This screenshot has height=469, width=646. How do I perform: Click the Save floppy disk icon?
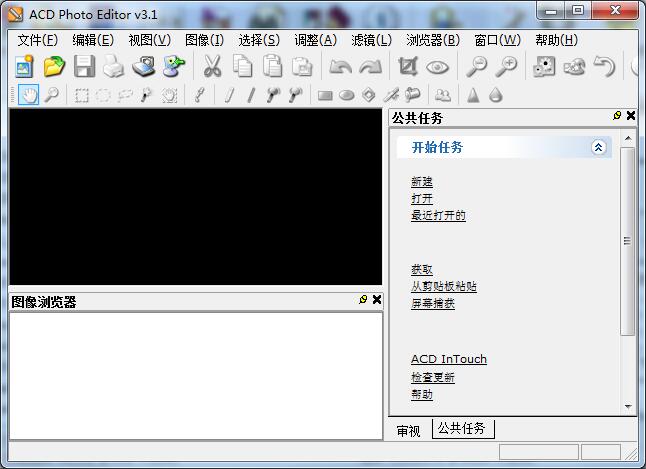point(84,66)
